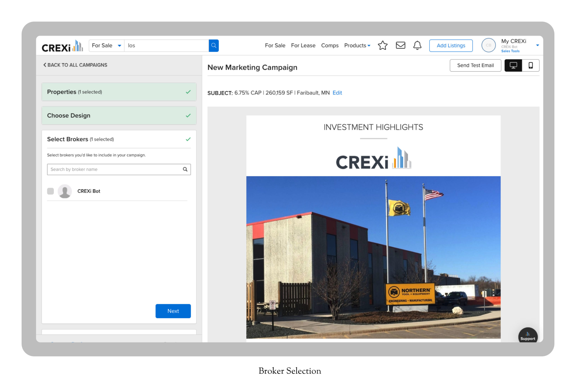The image size is (576, 392).
Task: Click the blue search magnifier button
Action: (x=213, y=46)
